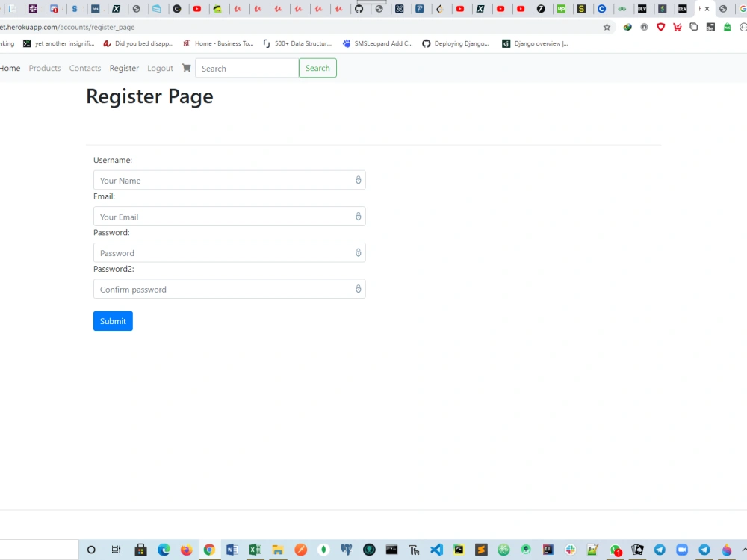Image resolution: width=747 pixels, height=560 pixels.
Task: Click the Task View taskbar button
Action: point(116,550)
